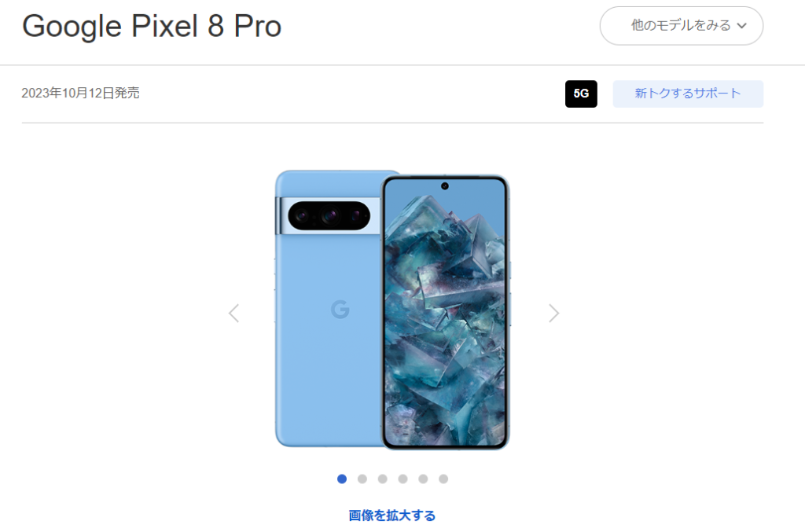Click the Pixel 8 Pro front screen image
Screen dimensions: 805x532
coord(445,312)
